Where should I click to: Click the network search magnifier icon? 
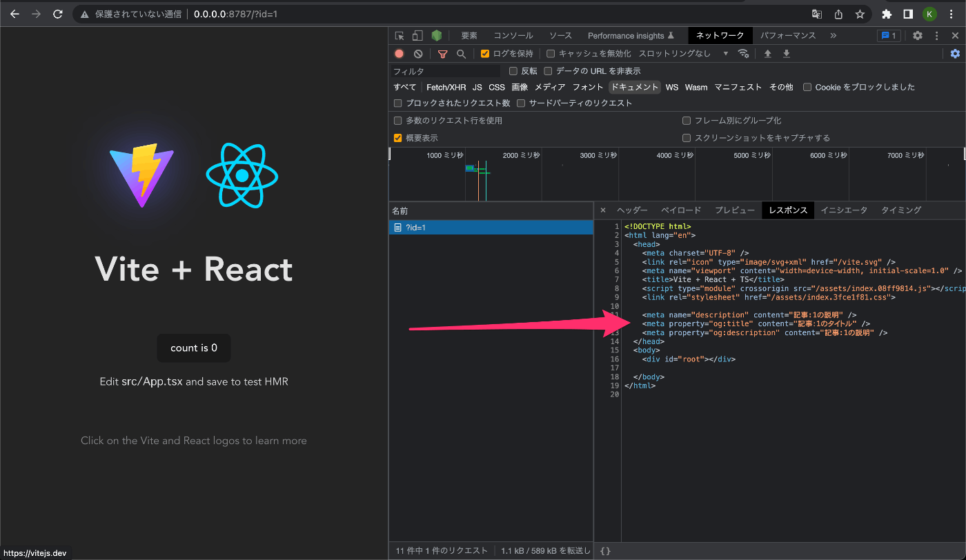pyautogui.click(x=461, y=54)
